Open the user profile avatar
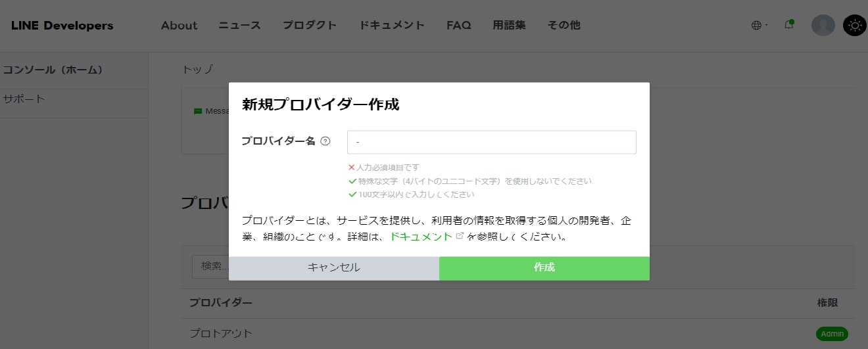Image resolution: width=868 pixels, height=349 pixels. (823, 25)
